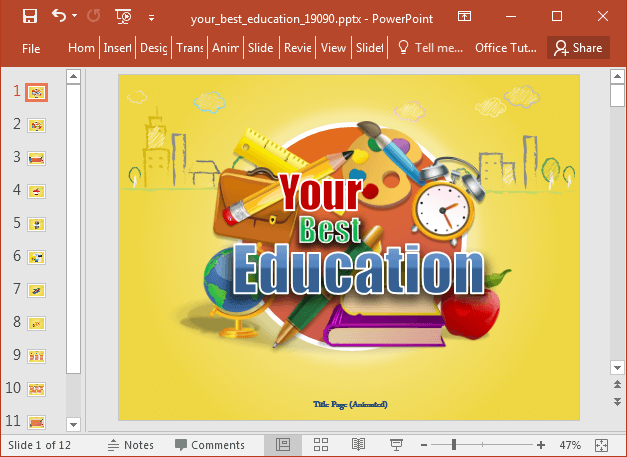Select slide 1 thumbnail

click(x=36, y=92)
